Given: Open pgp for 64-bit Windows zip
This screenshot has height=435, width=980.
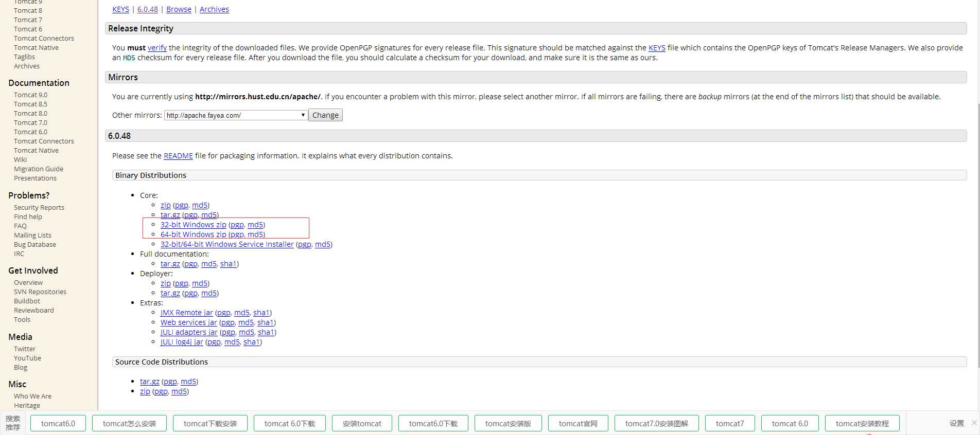Looking at the screenshot, I should [237, 234].
